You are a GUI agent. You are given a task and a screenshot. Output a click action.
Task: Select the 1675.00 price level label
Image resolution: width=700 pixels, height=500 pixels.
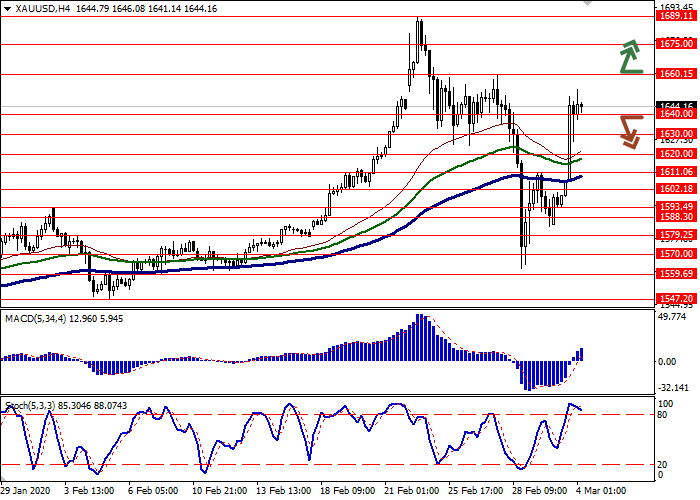tap(674, 43)
